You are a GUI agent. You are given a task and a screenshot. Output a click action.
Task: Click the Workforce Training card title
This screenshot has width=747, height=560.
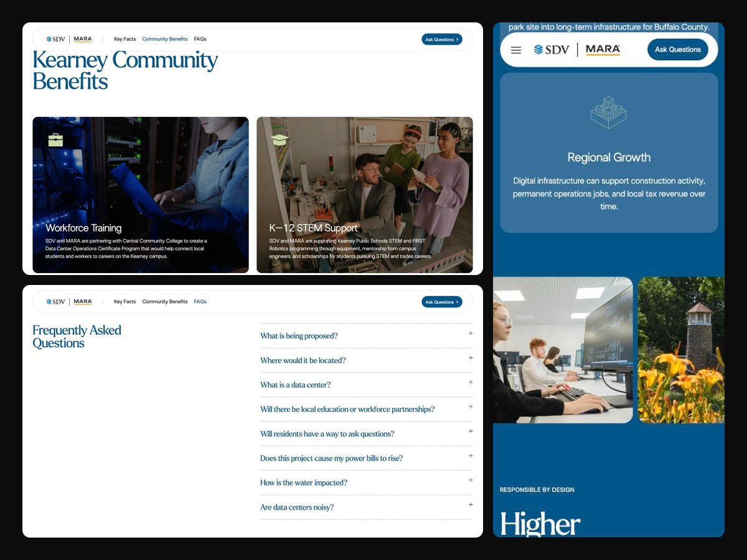click(83, 228)
